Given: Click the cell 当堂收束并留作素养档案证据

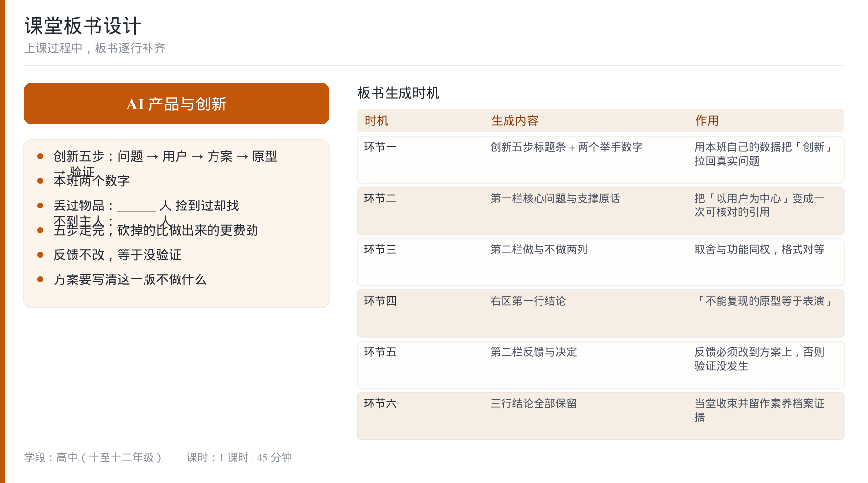Looking at the screenshot, I should click(759, 410).
